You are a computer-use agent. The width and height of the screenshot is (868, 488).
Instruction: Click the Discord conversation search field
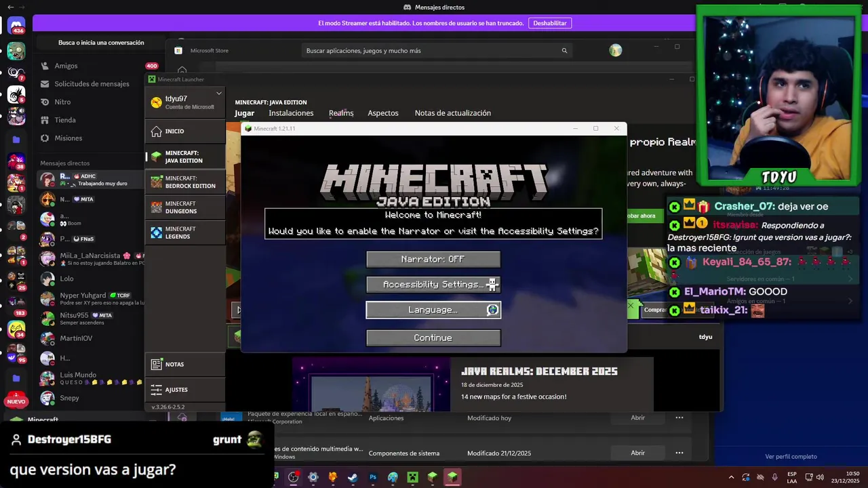point(101,43)
